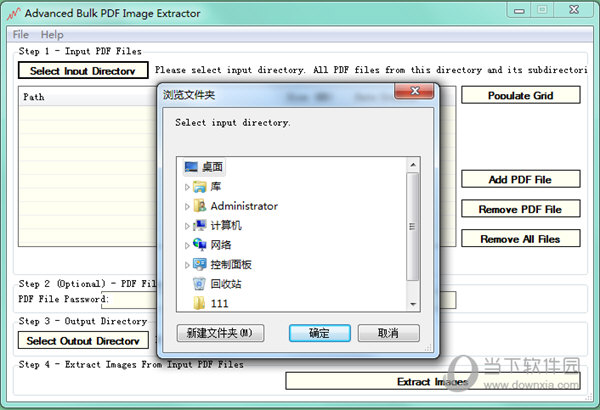Image resolution: width=600 pixels, height=410 pixels.
Task: Select the desktop (桌面) icon in folder tree
Action: coord(191,167)
